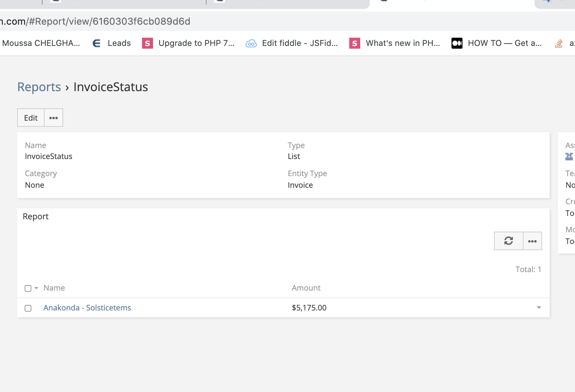Sort list by Name column header
The height and width of the screenshot is (392, 575).
[54, 288]
